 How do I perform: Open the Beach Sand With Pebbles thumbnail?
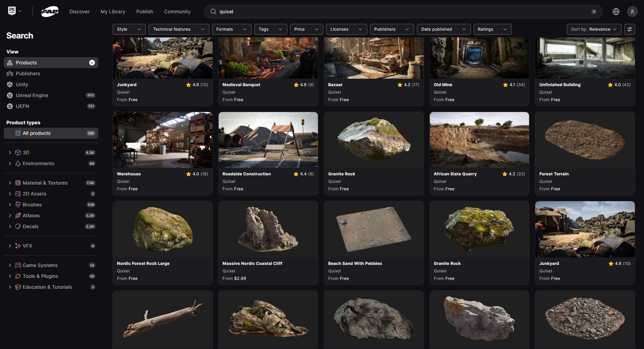(374, 229)
